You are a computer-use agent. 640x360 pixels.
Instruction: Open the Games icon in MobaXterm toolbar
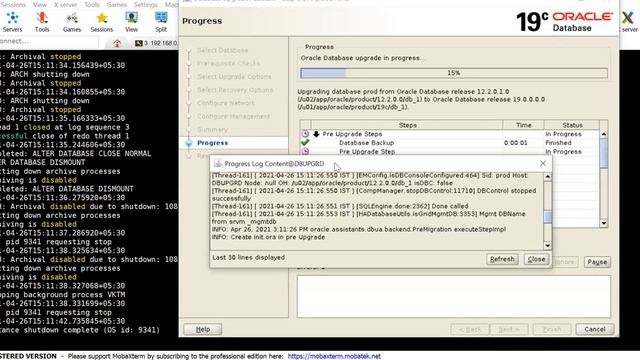[x=72, y=22]
